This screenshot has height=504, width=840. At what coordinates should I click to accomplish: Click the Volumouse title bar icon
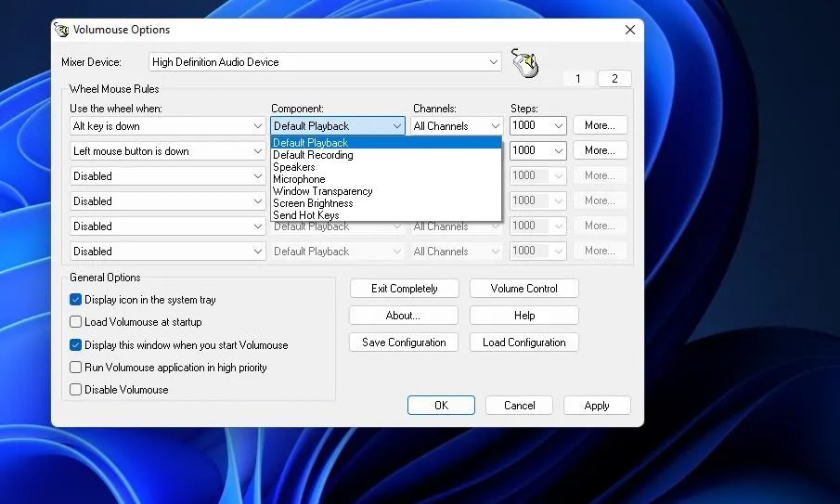61,30
